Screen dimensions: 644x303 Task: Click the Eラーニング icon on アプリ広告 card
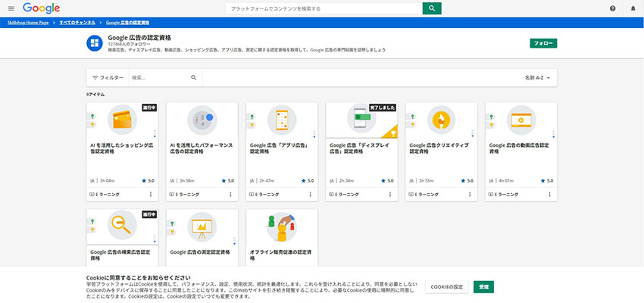[252, 195]
